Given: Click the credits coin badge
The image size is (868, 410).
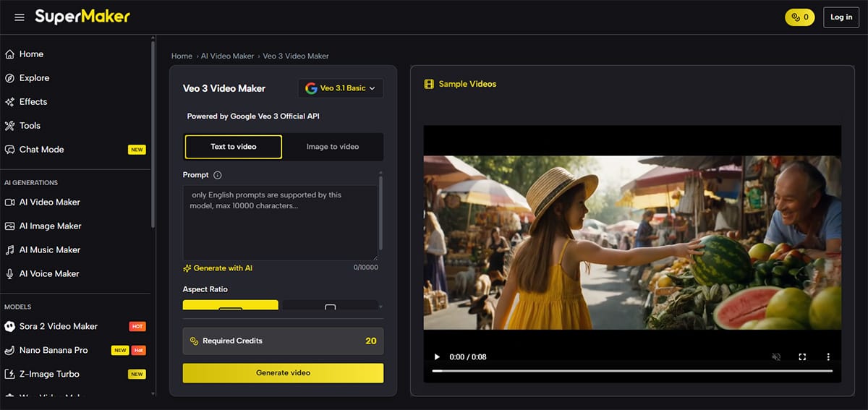Looking at the screenshot, I should (799, 17).
